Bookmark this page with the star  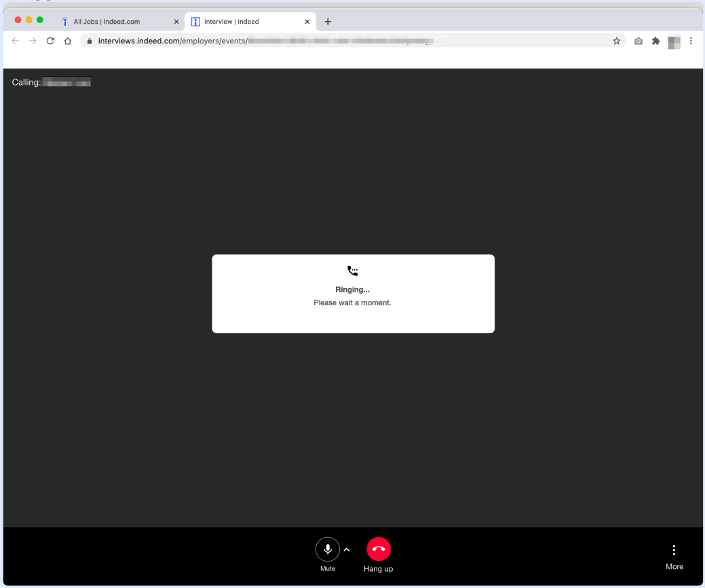(616, 41)
